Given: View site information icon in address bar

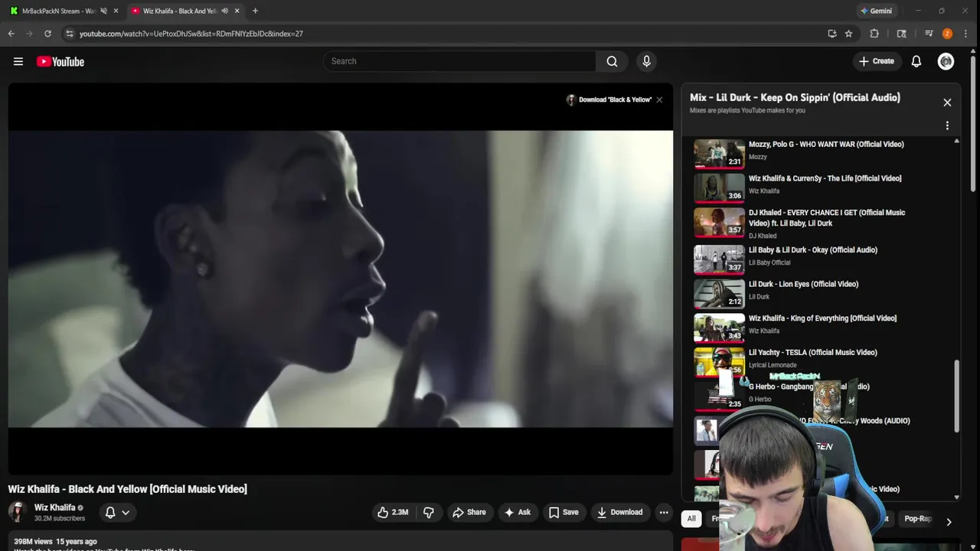Looking at the screenshot, I should coord(70,34).
